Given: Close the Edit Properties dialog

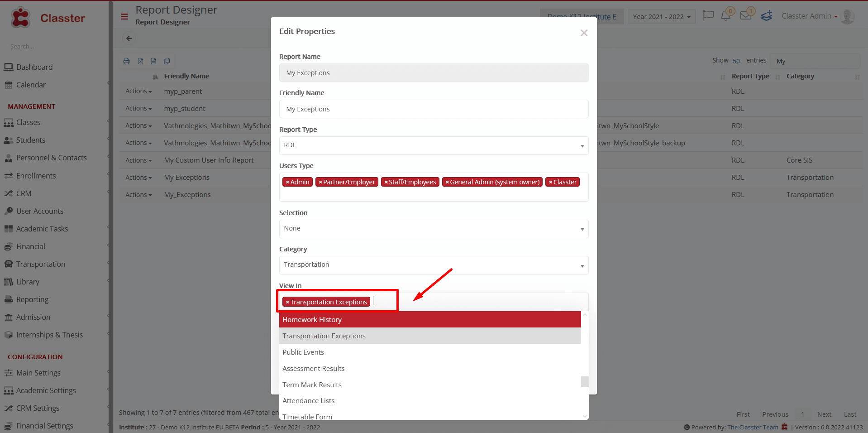Looking at the screenshot, I should (x=584, y=33).
